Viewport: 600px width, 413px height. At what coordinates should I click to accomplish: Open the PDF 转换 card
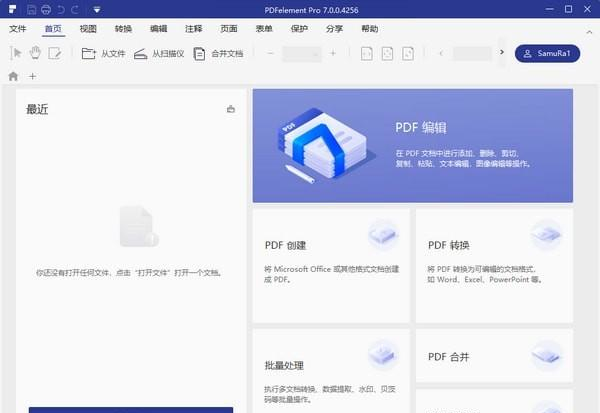(494, 265)
